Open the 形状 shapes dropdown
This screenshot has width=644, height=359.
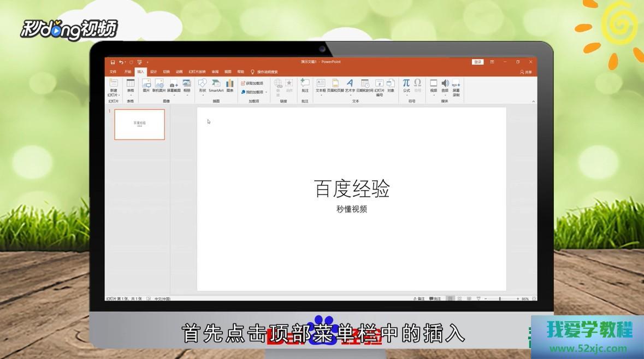coord(202,95)
